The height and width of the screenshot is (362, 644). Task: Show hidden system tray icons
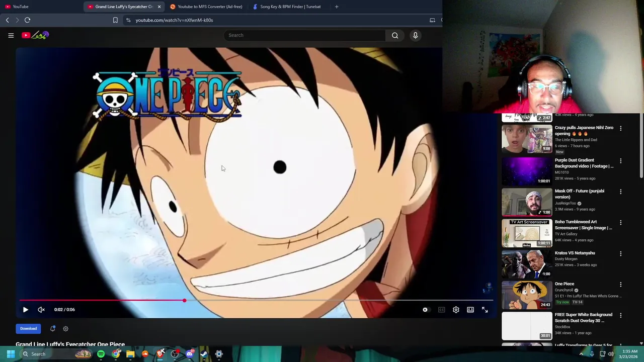point(581,354)
